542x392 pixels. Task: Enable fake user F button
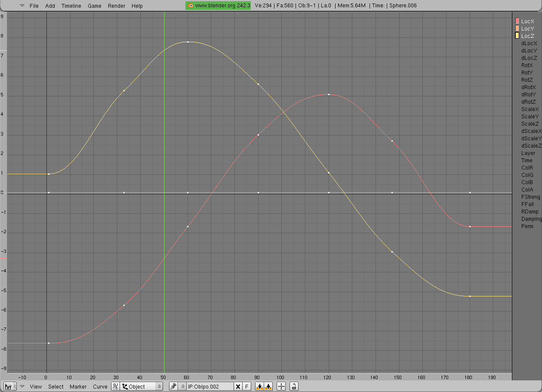[247, 386]
